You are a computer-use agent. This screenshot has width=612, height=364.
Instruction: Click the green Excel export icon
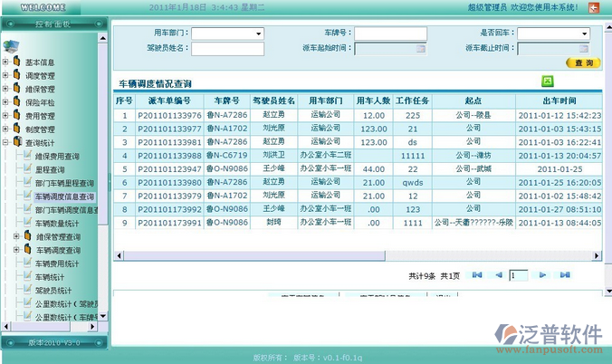pyautogui.click(x=547, y=81)
